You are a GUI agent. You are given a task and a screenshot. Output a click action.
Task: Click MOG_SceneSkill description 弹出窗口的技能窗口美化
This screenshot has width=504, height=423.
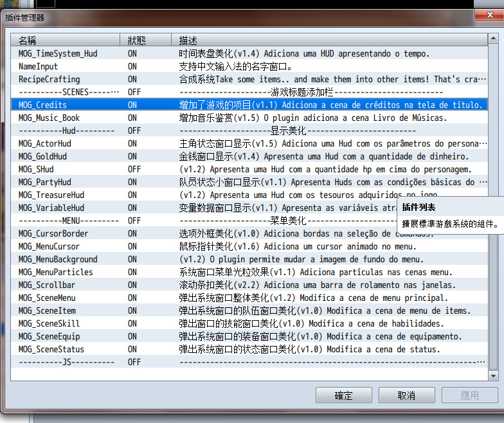(229, 323)
